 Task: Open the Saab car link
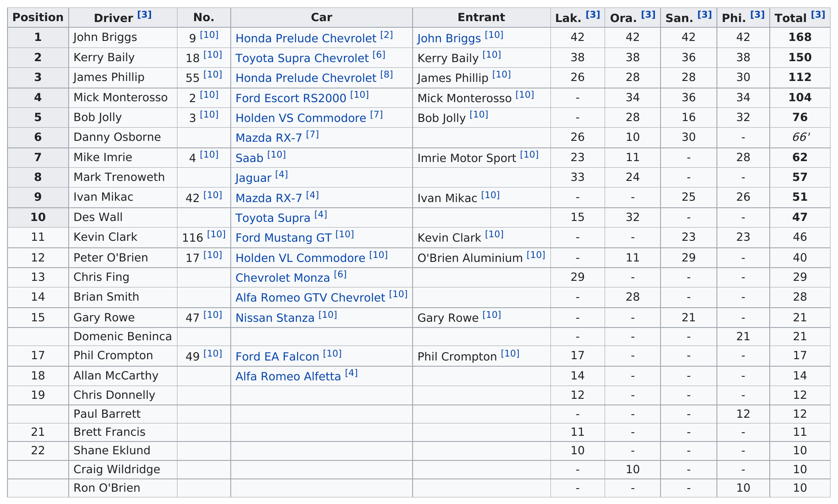click(249, 158)
